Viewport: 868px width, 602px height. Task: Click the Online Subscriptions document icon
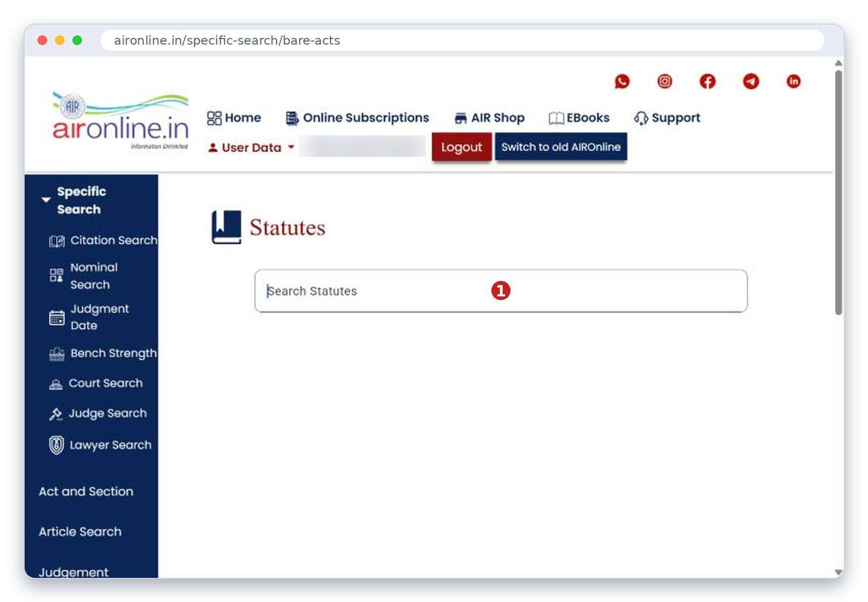point(292,118)
